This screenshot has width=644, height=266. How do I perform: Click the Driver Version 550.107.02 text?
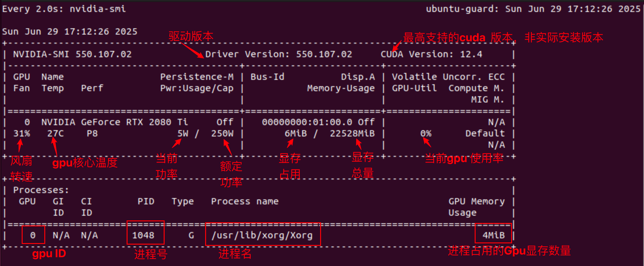click(279, 54)
